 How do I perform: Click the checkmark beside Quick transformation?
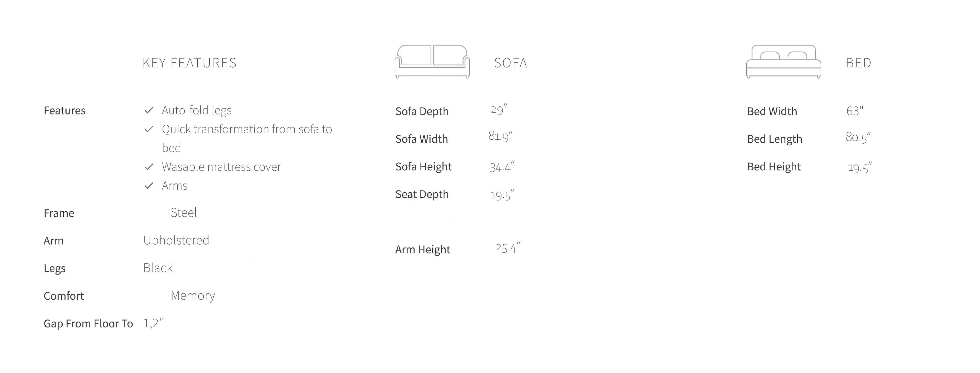click(149, 129)
